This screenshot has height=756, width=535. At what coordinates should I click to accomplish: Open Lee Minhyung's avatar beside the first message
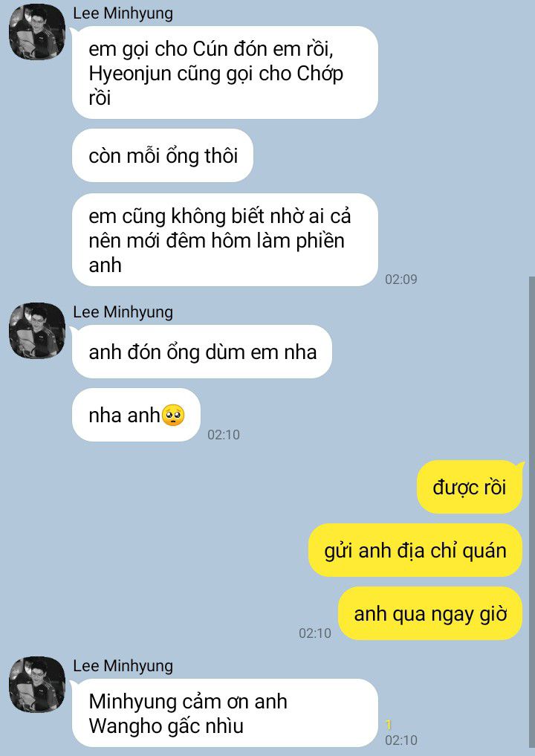tap(37, 32)
